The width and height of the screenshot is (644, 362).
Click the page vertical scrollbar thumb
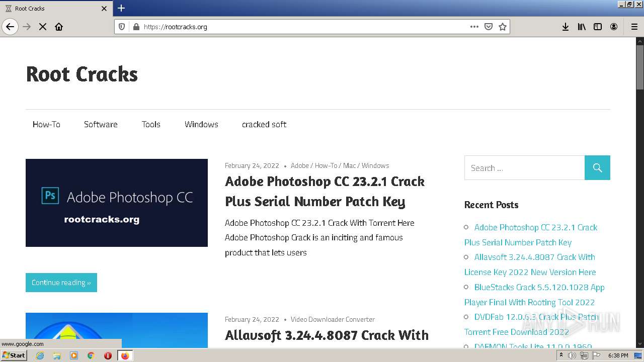(x=640, y=67)
